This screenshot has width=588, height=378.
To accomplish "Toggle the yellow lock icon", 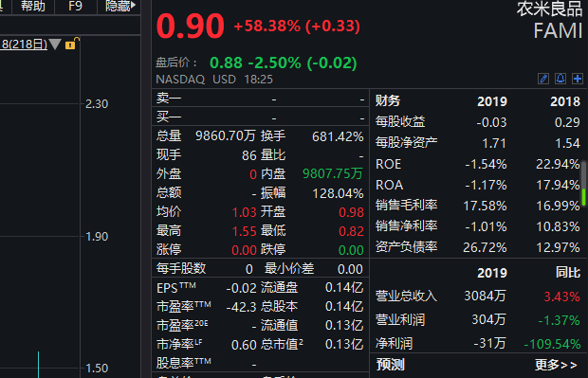I will [x=71, y=44].
